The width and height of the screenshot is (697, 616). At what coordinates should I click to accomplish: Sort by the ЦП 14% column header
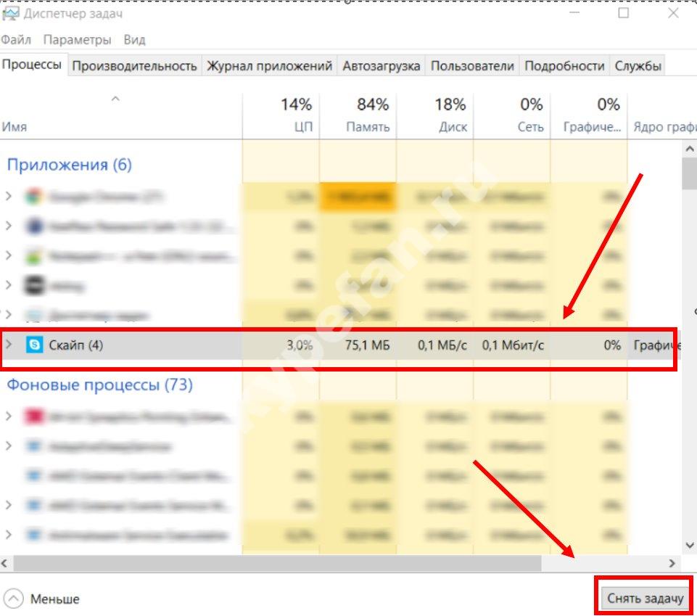[281, 116]
